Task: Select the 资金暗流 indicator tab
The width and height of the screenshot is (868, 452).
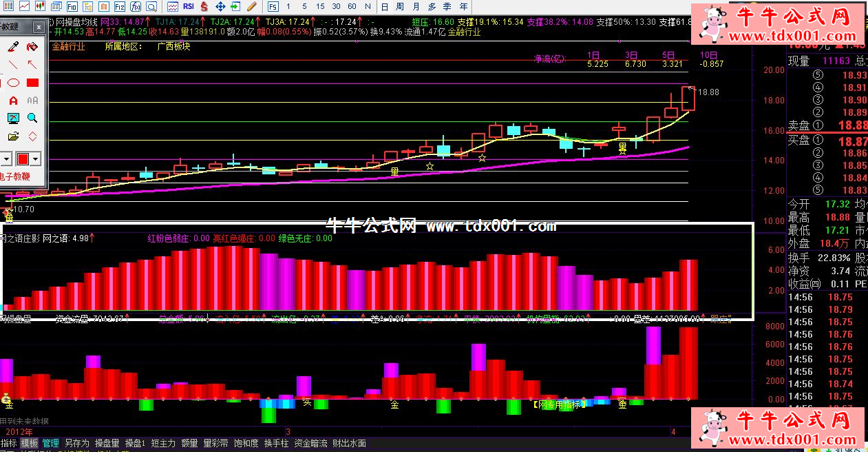Action: point(310,444)
